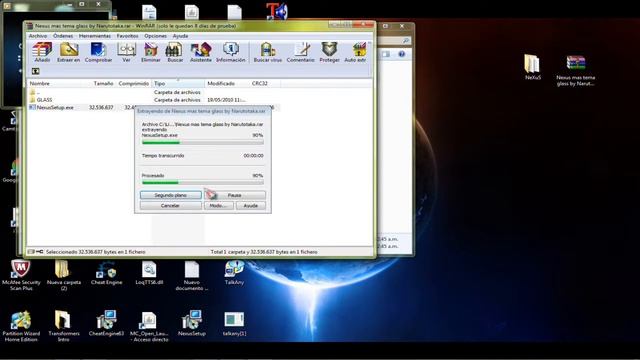Close the Explorer window behind WinRAR
The height and width of the screenshot is (360, 640).
pos(402,26)
